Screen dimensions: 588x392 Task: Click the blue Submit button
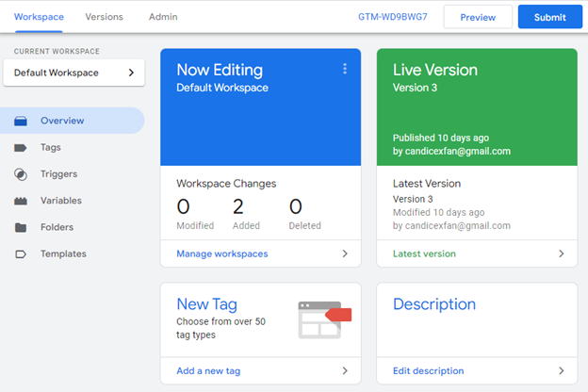[549, 17]
